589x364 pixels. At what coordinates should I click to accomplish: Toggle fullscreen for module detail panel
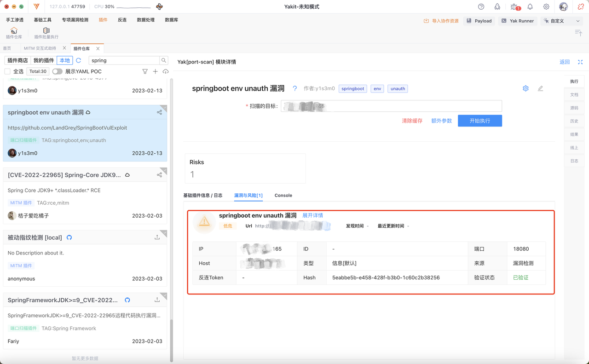[580, 62]
